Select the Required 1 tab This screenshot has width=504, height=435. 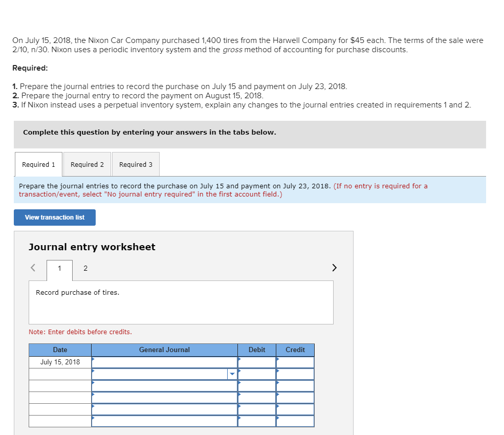(38, 164)
